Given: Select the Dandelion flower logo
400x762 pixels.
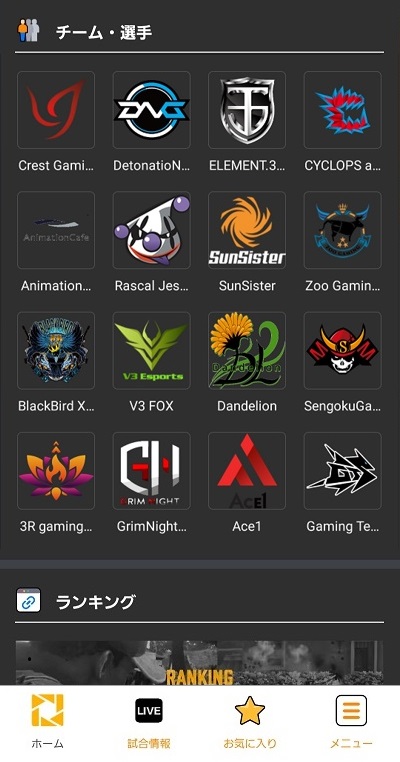Looking at the screenshot, I should click(247, 351).
